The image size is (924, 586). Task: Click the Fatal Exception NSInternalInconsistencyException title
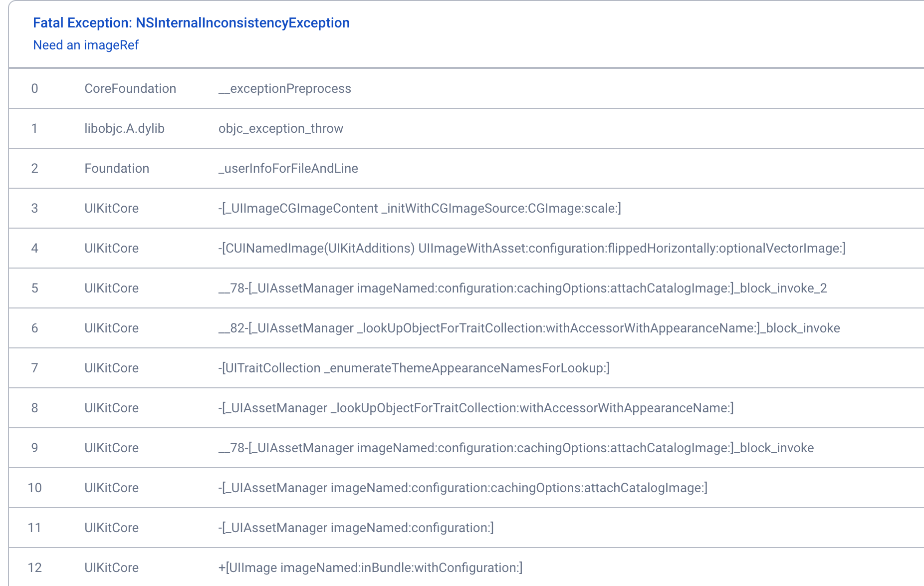pyautogui.click(x=191, y=23)
